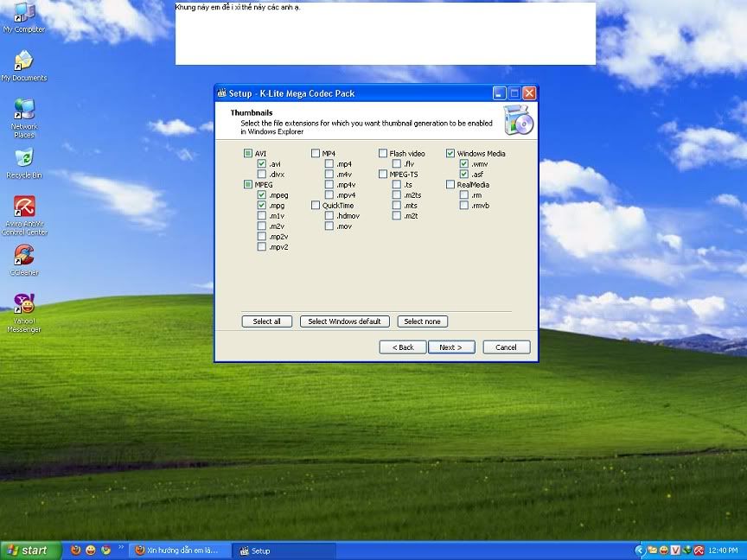Check the RealMedia group checkbox
The image size is (747, 560).
(x=450, y=184)
